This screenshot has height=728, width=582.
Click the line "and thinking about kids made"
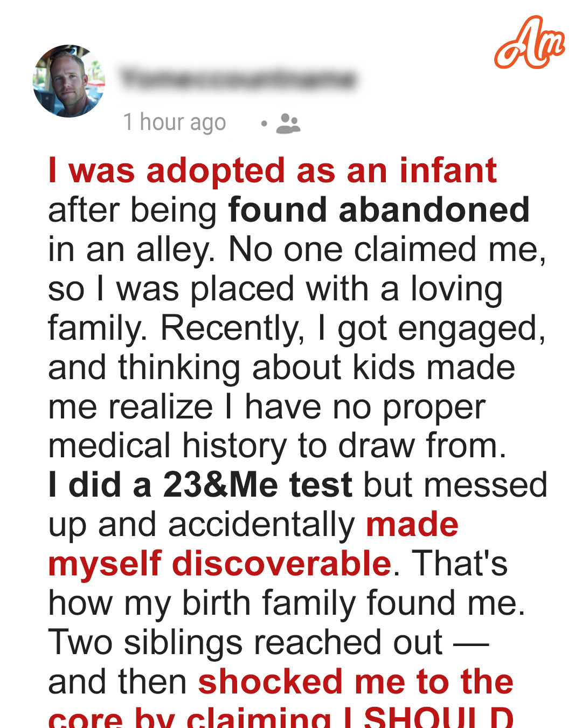tap(282, 367)
